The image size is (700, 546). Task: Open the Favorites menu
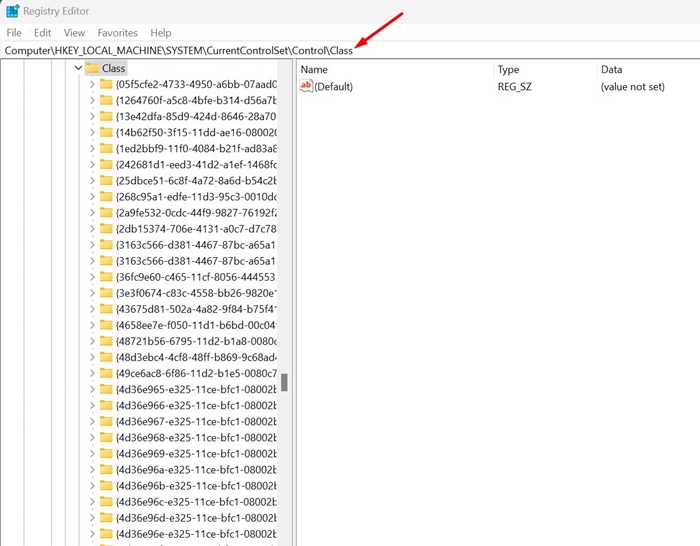tap(117, 33)
